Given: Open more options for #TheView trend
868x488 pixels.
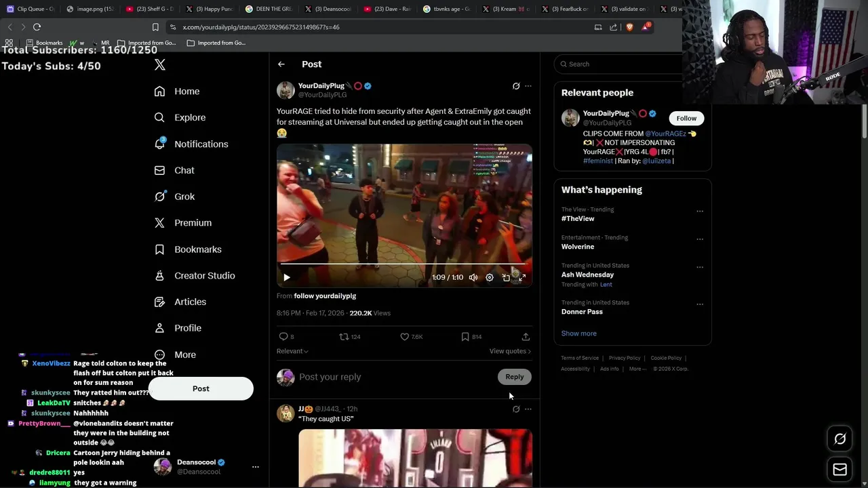Looking at the screenshot, I should point(700,211).
